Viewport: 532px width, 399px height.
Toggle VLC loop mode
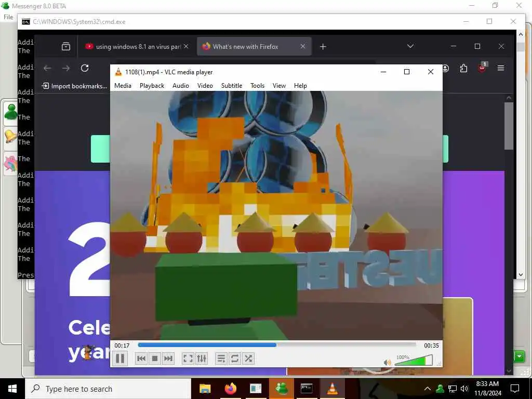[235, 358]
